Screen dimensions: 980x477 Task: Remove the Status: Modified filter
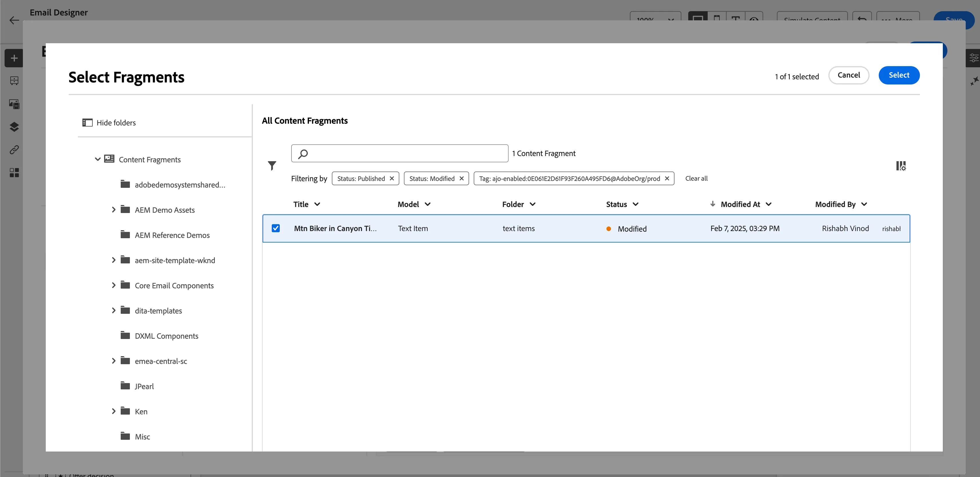click(x=461, y=178)
